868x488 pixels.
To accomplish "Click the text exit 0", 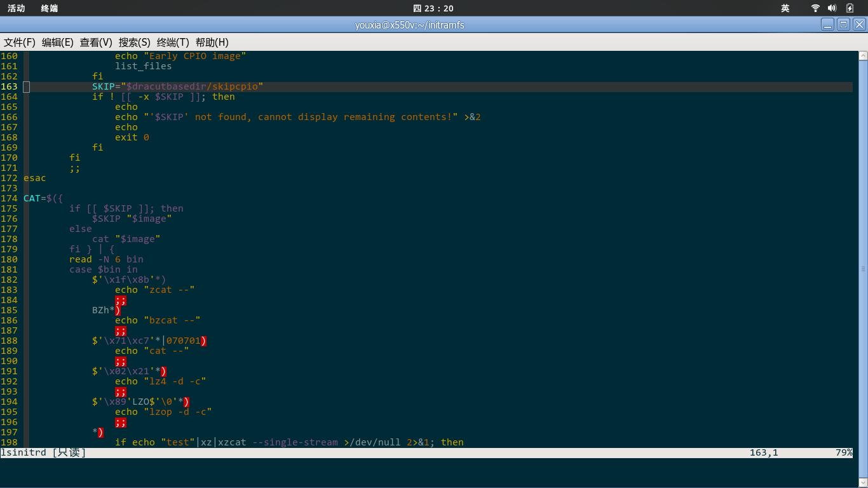I will tap(132, 137).
